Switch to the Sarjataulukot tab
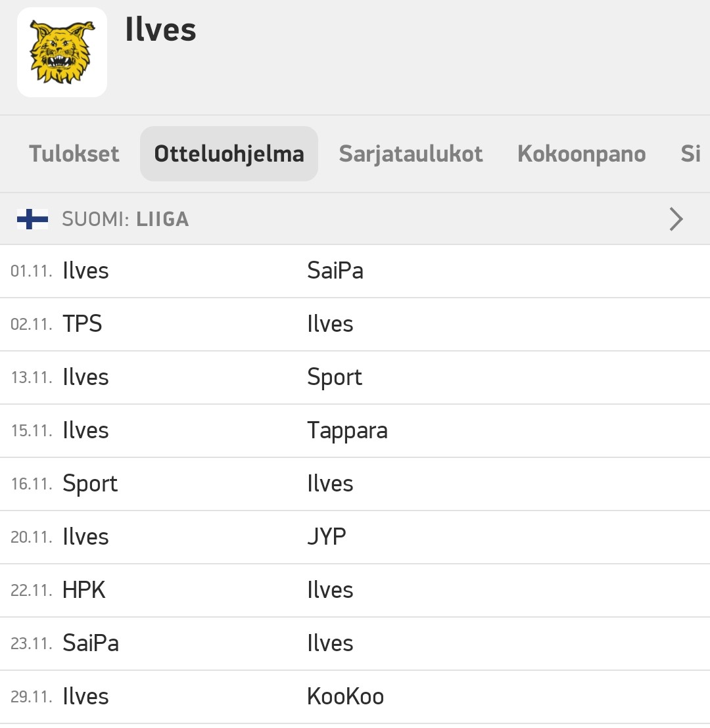 [411, 154]
